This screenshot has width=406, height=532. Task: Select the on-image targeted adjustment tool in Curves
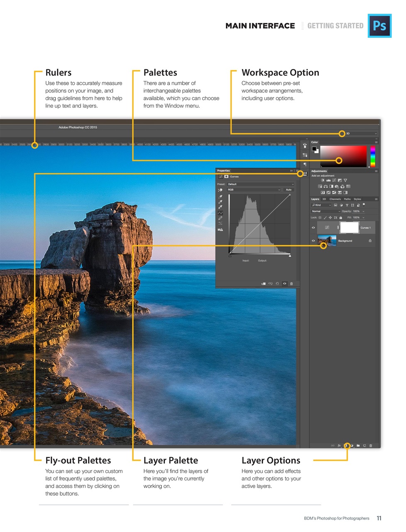coord(220,190)
